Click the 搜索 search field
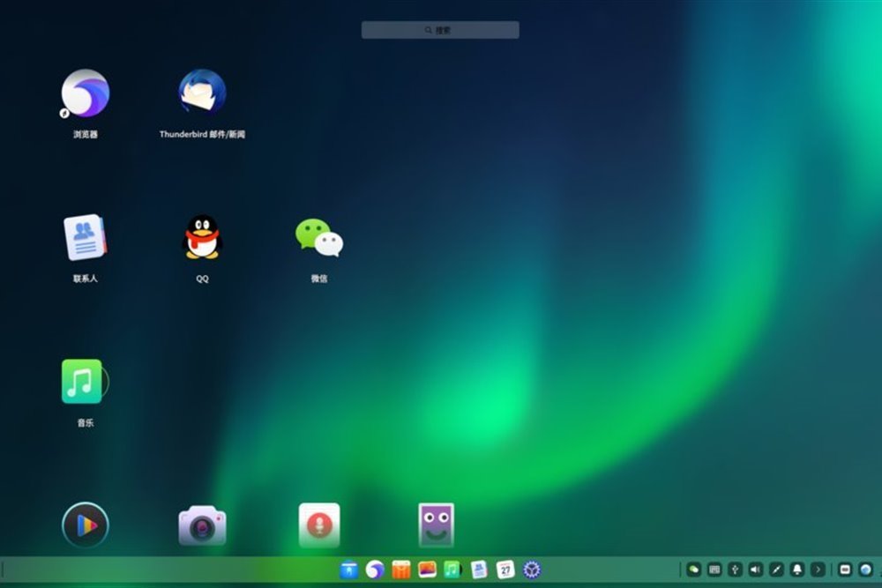This screenshot has width=882, height=588. [x=440, y=30]
